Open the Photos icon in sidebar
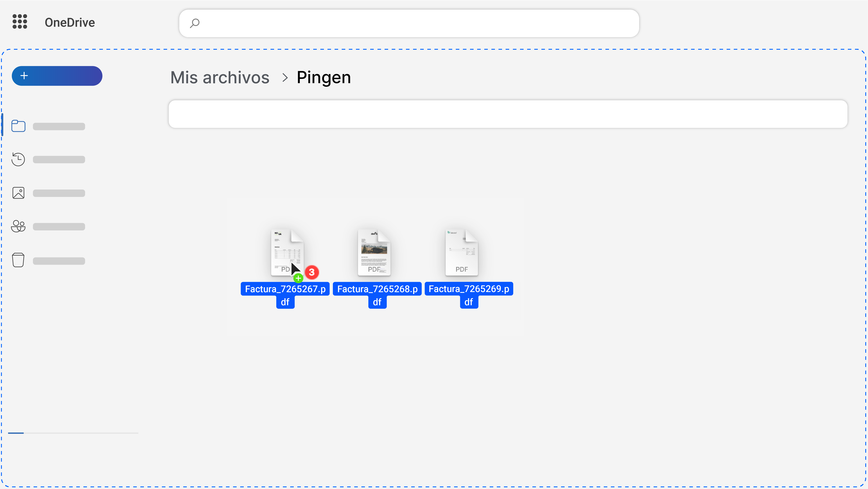The image size is (868, 489). coord(18,193)
